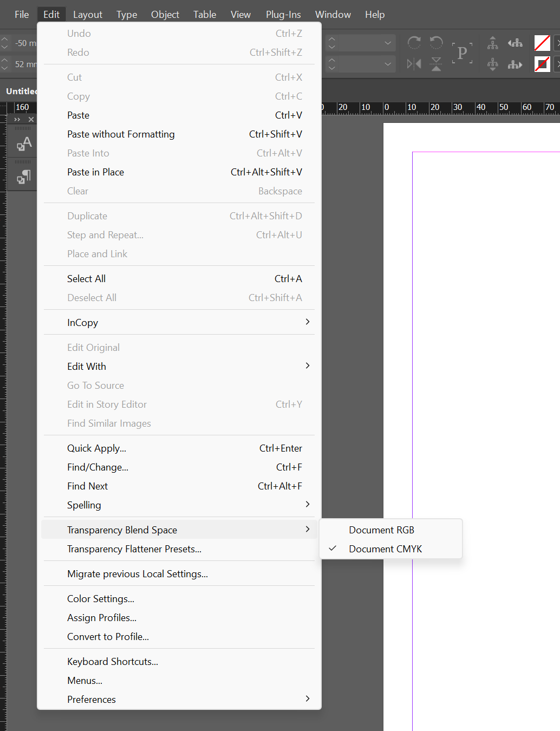Open Transparency Flattener Presets...
The width and height of the screenshot is (560, 731).
179,549
